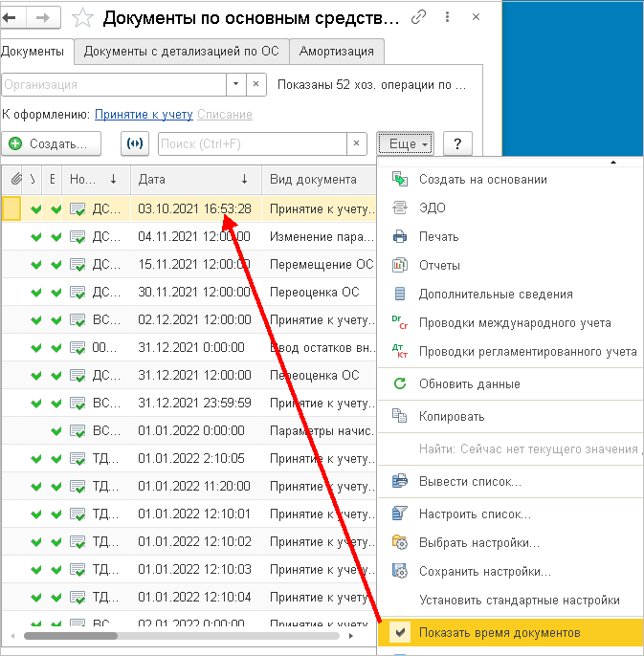This screenshot has width=644, height=656.
Task: Choose Обновить данные menu item
Action: (x=510, y=383)
